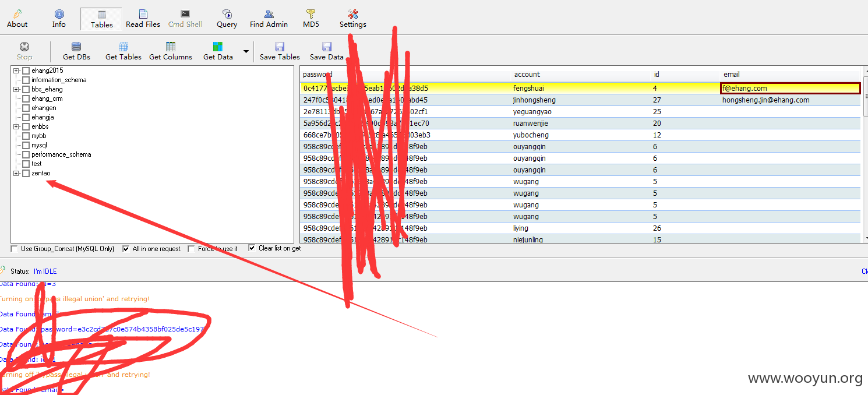Select the enbbs database label
Screen dimensions: 868x395
click(40, 126)
